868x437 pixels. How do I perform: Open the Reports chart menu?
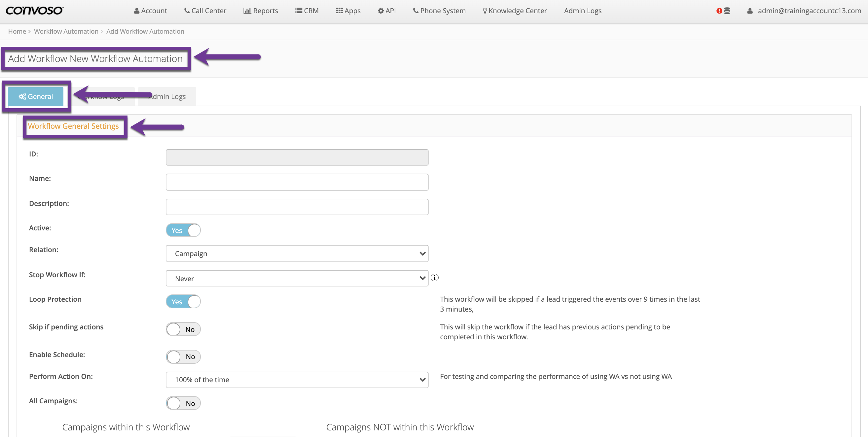point(261,11)
